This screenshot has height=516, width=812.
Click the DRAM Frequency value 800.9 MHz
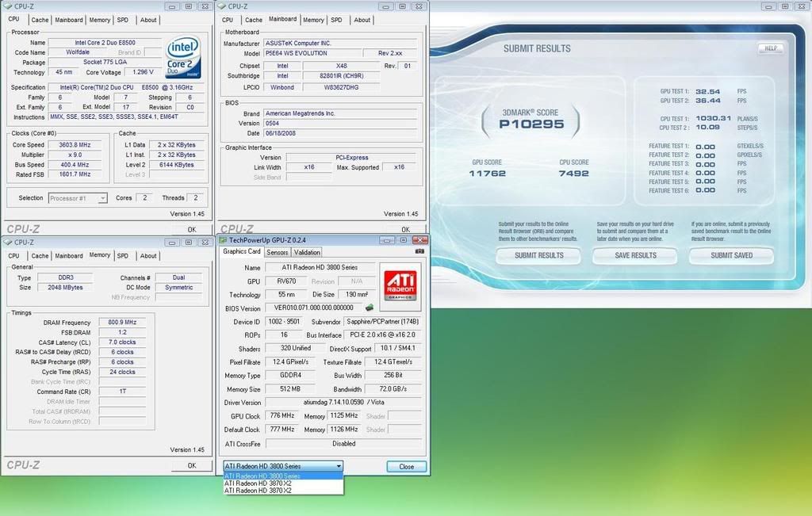pos(122,322)
